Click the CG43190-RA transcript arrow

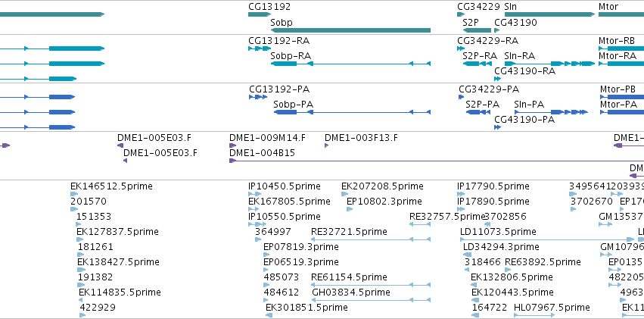[497, 79]
